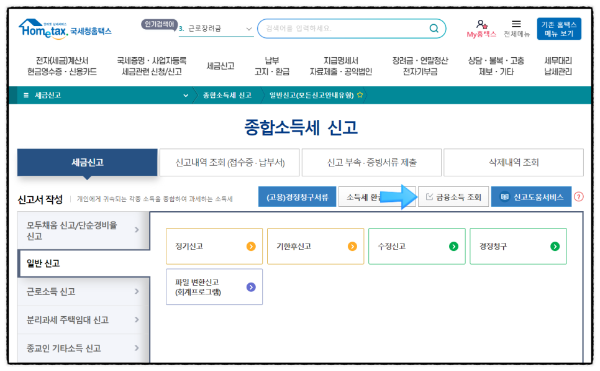The width and height of the screenshot is (600, 371).
Task: Click the 신고도움서비스 button
Action: pyautogui.click(x=531, y=197)
